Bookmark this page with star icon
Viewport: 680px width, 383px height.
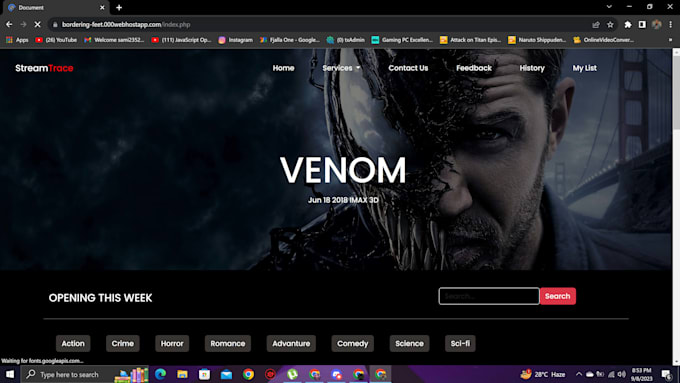coord(610,25)
